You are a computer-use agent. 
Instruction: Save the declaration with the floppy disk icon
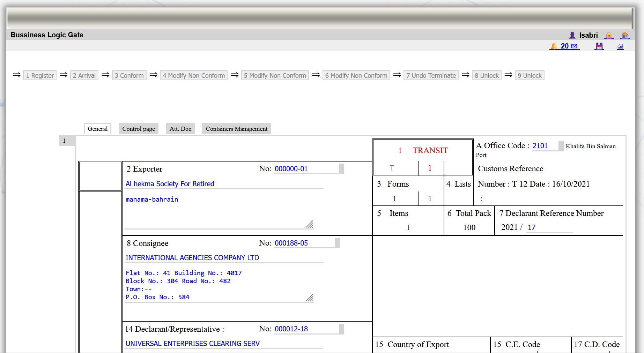click(x=599, y=46)
